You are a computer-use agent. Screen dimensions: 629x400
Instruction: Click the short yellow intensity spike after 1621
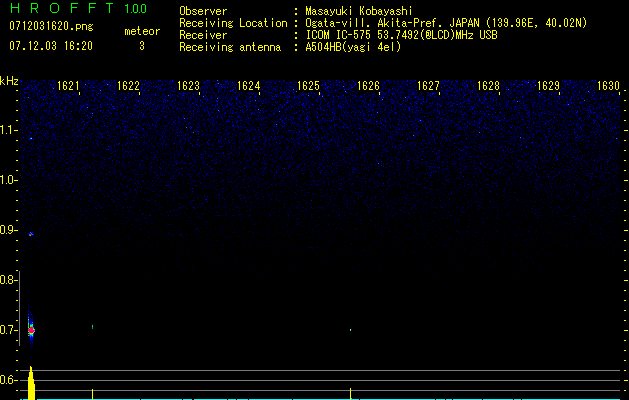92,394
